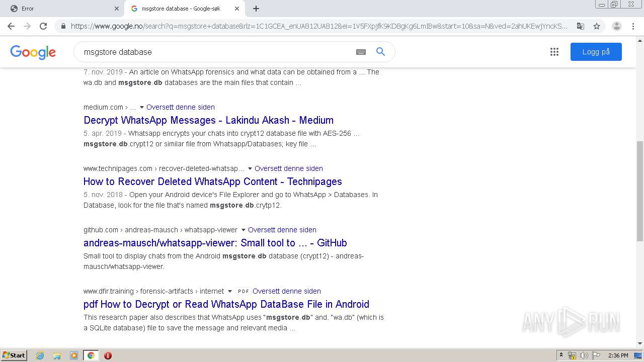Open Windows Explorer from taskbar
This screenshot has height=362, width=644.
[57, 355]
